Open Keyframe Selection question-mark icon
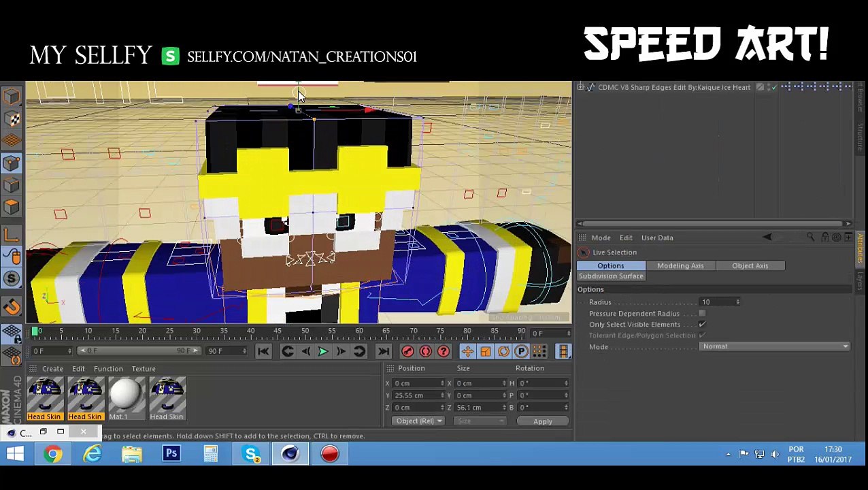Viewport: 868px width, 490px height. 444,351
